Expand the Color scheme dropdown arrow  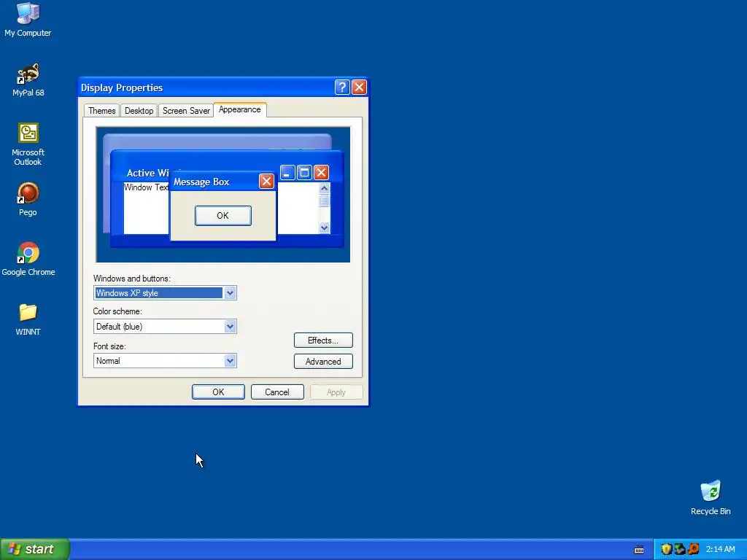230,326
